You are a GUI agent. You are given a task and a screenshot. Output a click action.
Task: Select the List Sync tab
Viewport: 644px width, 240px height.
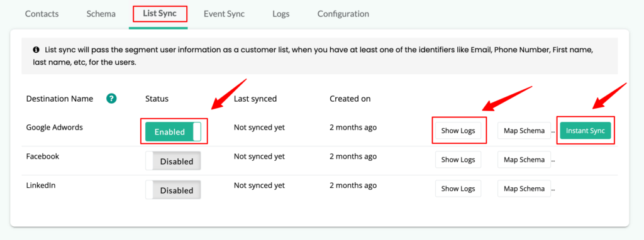[x=160, y=14]
